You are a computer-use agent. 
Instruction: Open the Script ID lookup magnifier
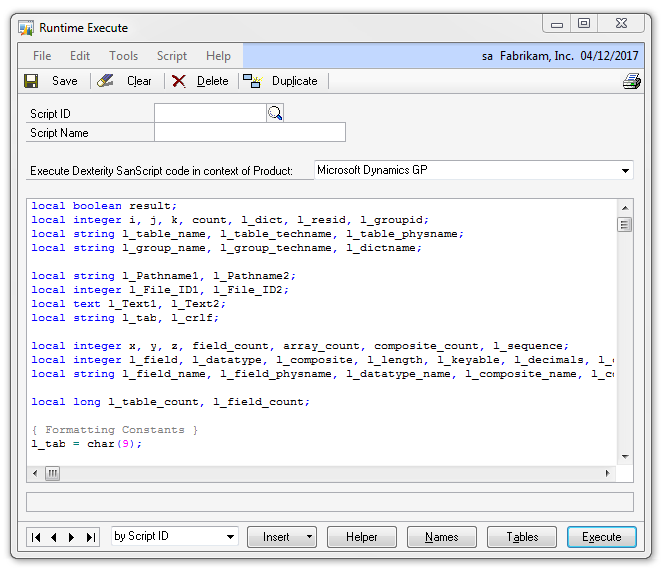point(275,114)
